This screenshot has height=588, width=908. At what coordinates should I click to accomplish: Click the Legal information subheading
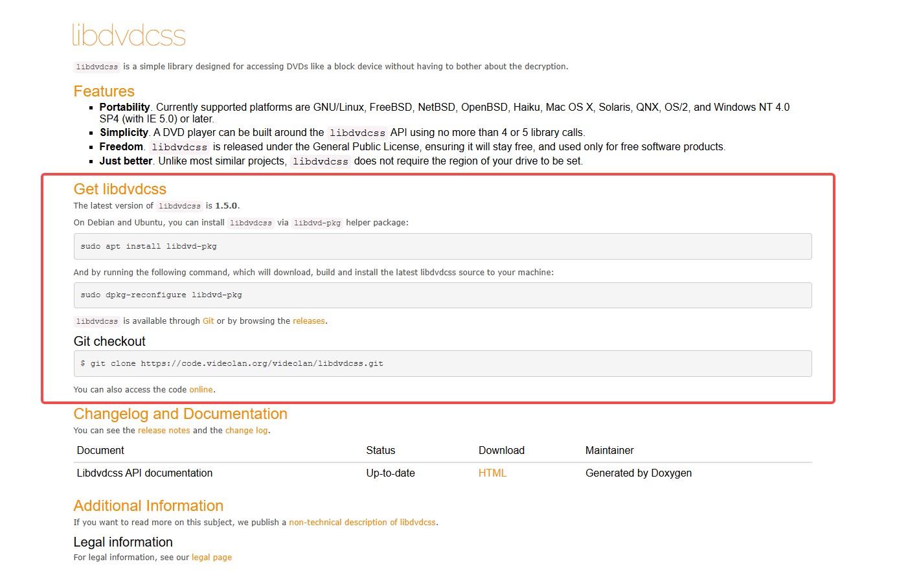[x=123, y=542]
